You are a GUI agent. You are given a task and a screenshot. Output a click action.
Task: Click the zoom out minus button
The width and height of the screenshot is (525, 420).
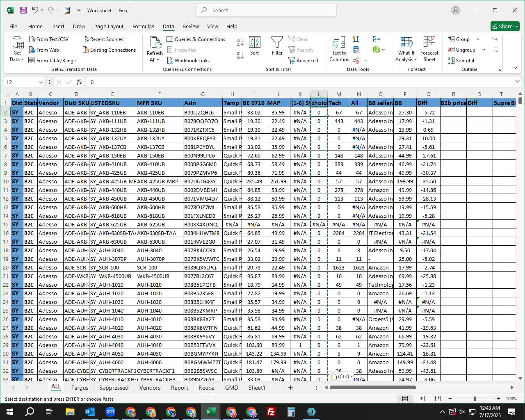[450, 399]
